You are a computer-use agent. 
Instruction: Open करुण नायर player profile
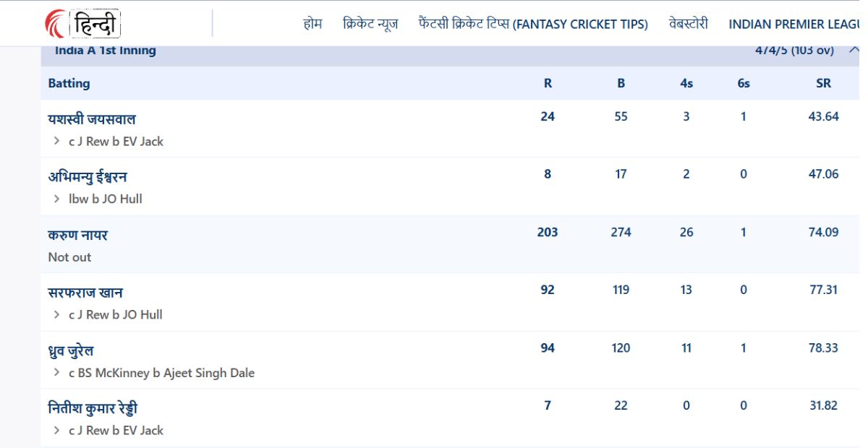tap(78, 235)
